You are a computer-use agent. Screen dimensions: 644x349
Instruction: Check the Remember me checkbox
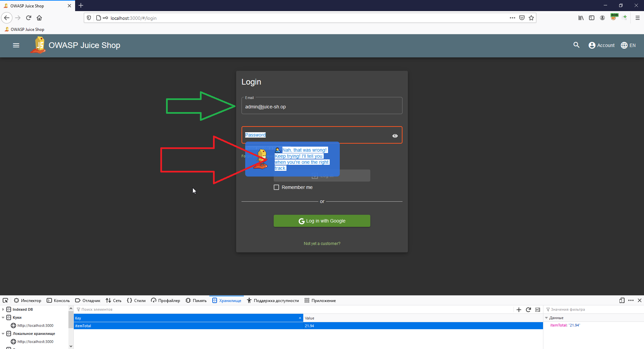[276, 187]
